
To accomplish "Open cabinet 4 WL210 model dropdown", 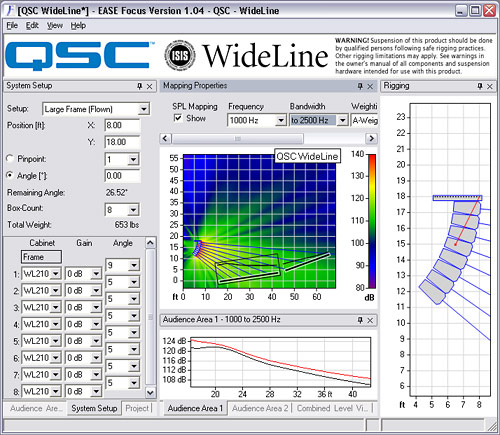I will (x=56, y=324).
